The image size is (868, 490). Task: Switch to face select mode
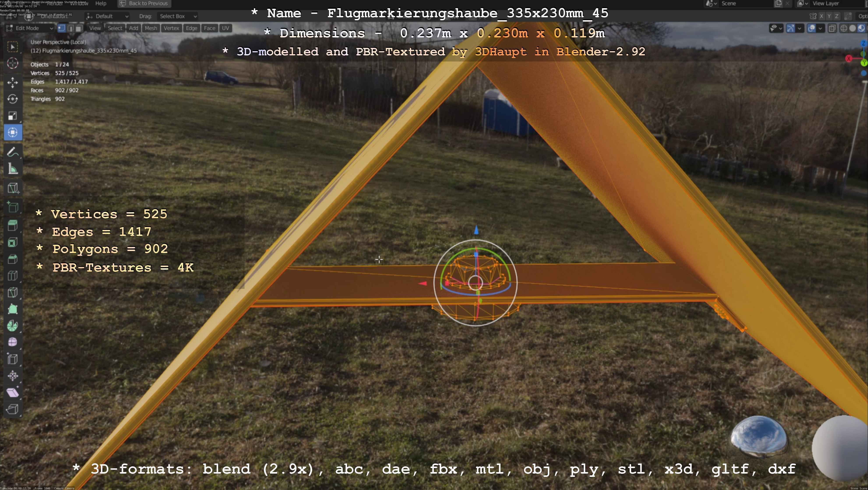click(x=79, y=28)
